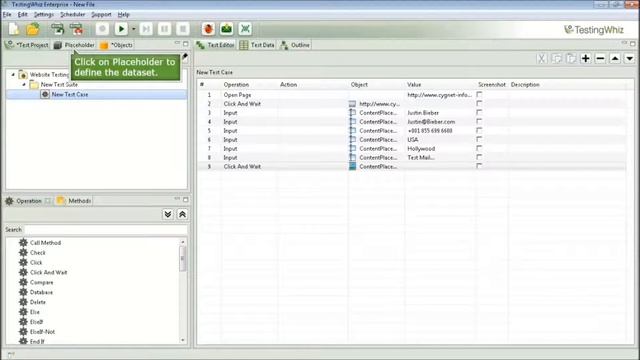The width and height of the screenshot is (640, 360).
Task: Minimize the Operation panel
Action: (x=177, y=199)
